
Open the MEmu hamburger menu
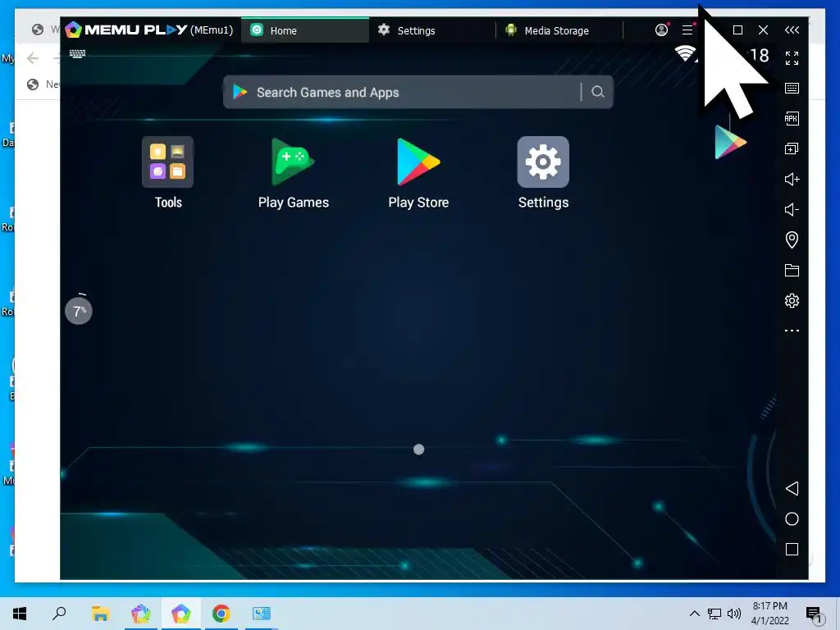687,30
